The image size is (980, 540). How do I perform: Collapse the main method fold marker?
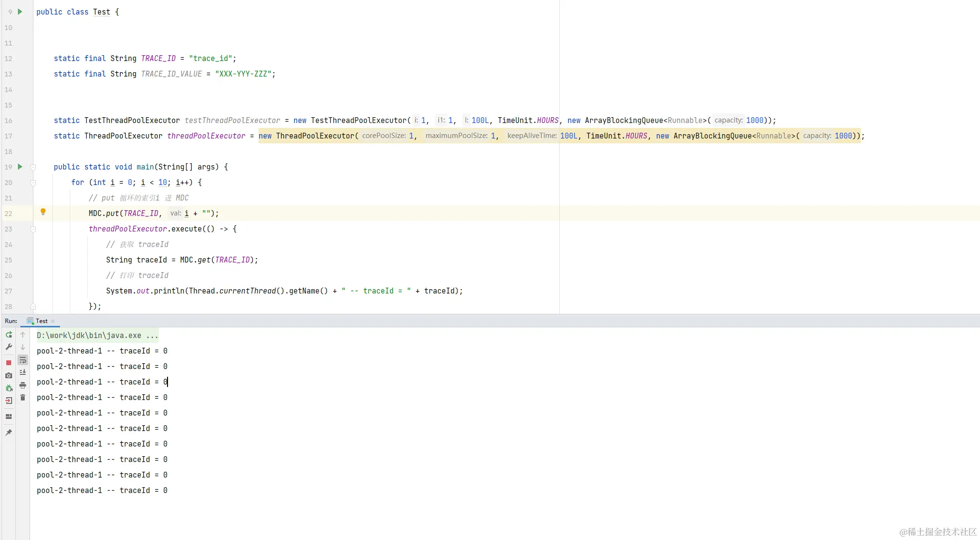(x=33, y=167)
